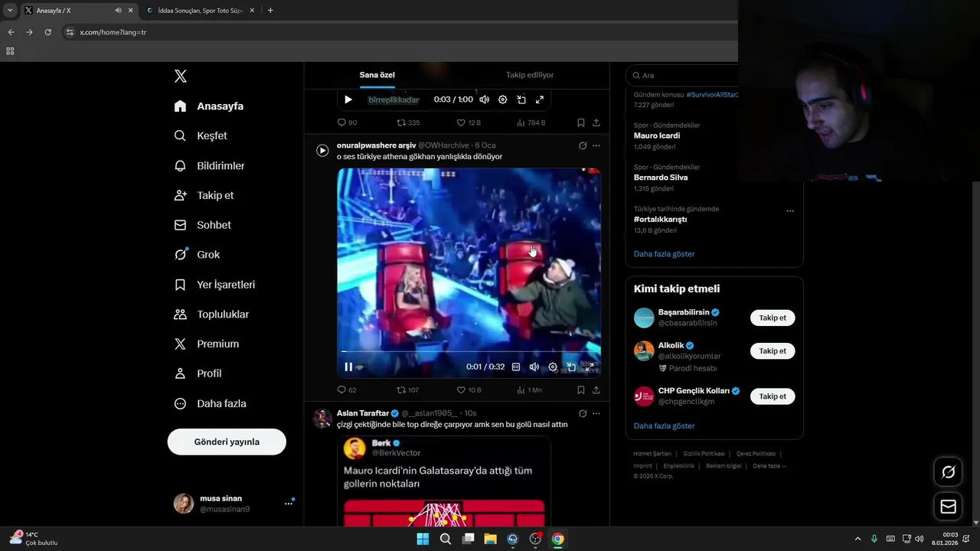
Task: Open Keşfet in sidebar
Action: [201, 135]
